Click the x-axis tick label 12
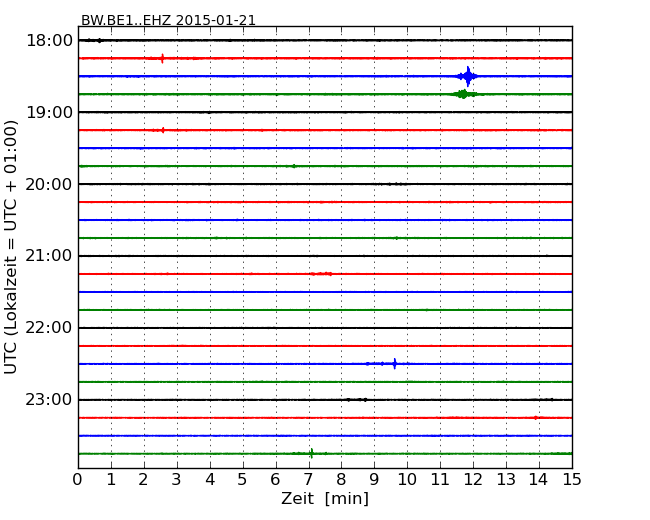 pyautogui.click(x=473, y=480)
